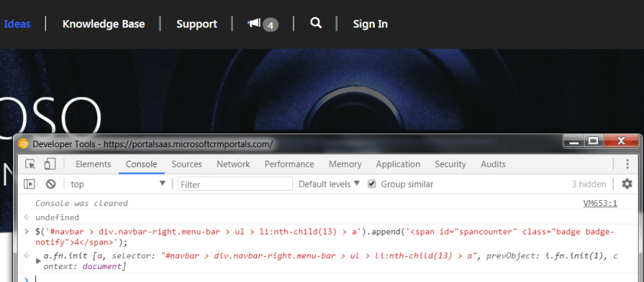Open the top context dropdown
This screenshot has width=644, height=282.
118,184
